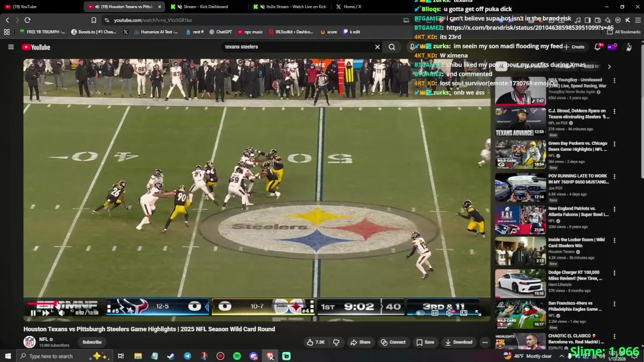Enter fullscreen mode in the player

coord(478,313)
